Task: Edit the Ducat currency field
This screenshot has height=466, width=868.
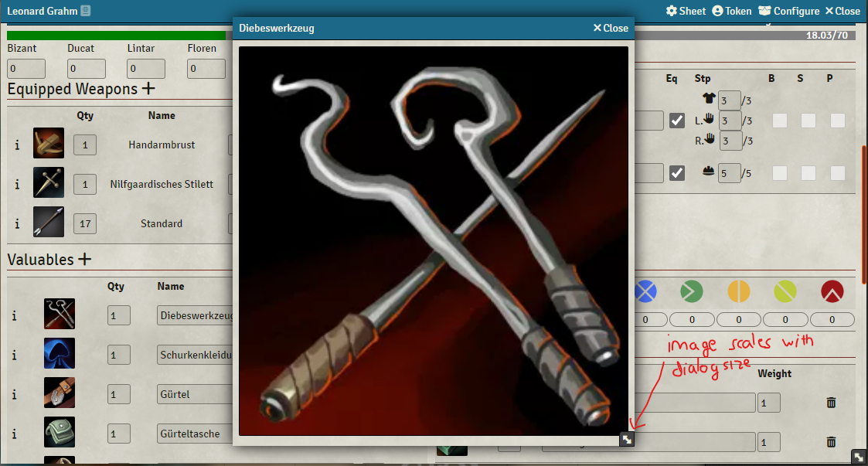Action: click(x=87, y=69)
